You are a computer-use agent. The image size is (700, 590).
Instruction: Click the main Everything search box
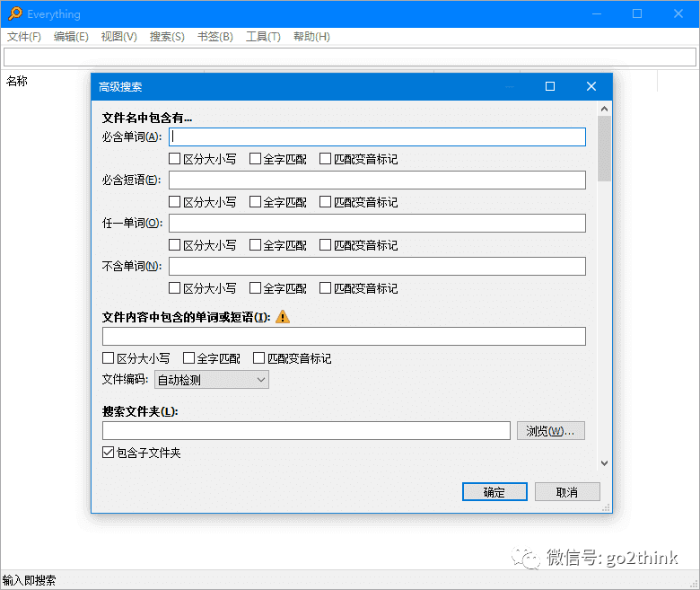coord(350,57)
